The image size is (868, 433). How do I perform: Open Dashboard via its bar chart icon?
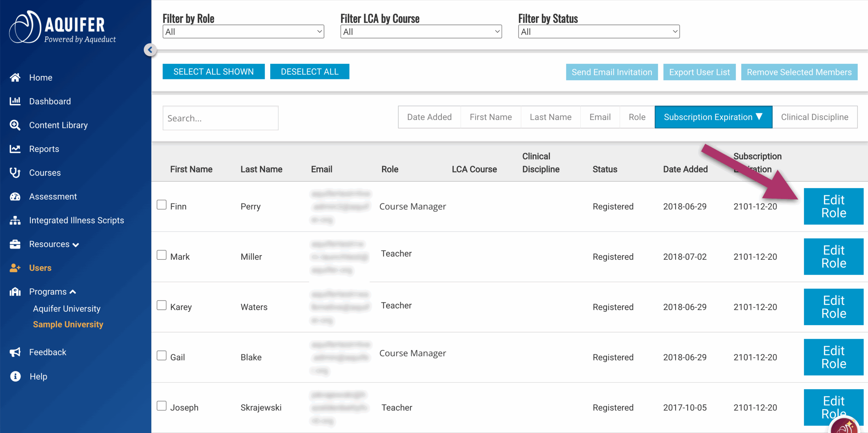[x=15, y=101]
